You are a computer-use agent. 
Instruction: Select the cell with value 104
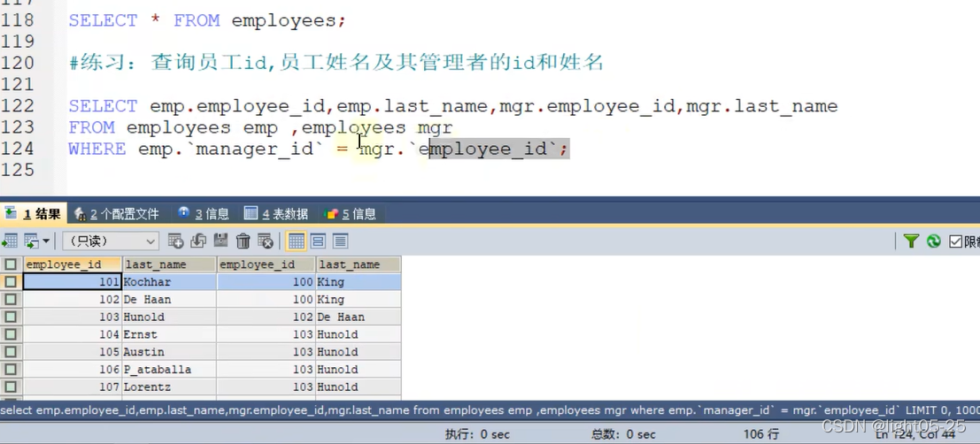pyautogui.click(x=72, y=334)
